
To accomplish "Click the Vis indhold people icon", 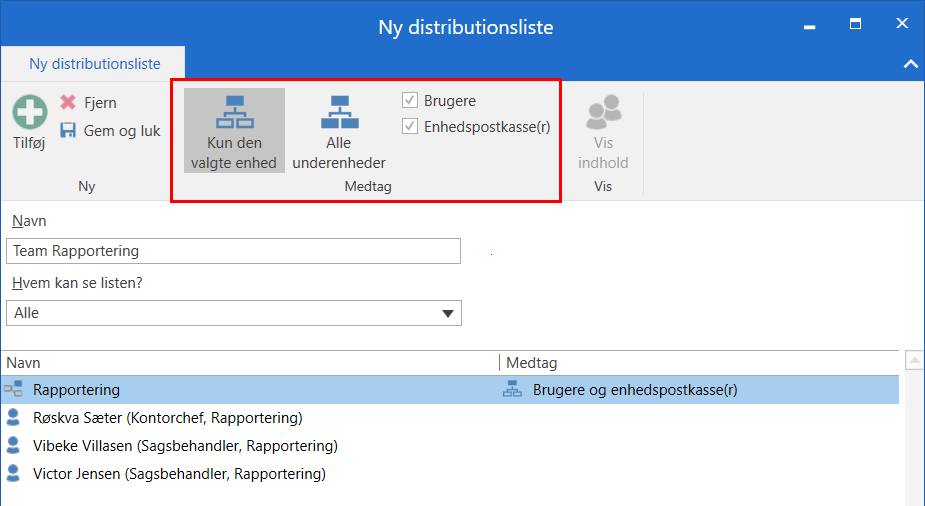I will point(603,112).
